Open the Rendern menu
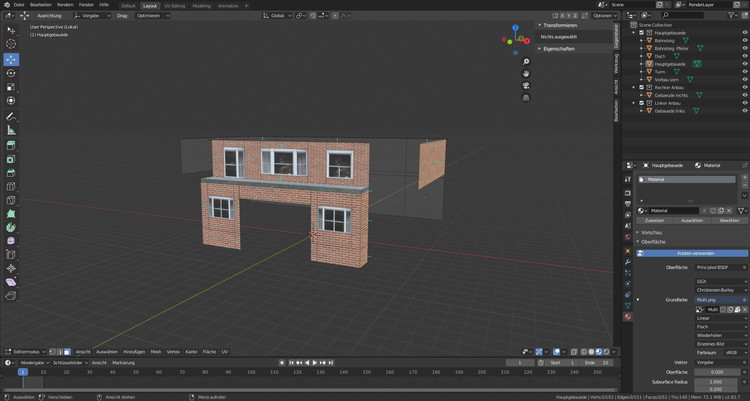 (x=65, y=4)
